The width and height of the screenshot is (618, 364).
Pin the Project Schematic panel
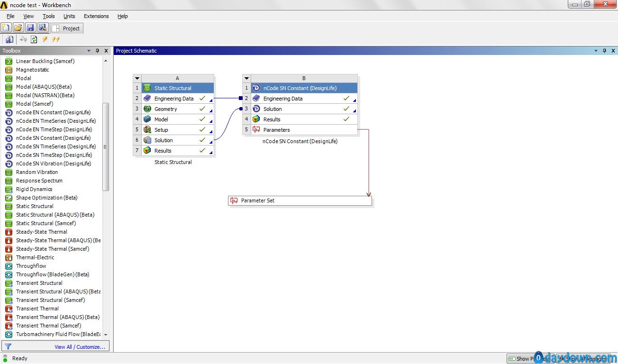(x=604, y=51)
